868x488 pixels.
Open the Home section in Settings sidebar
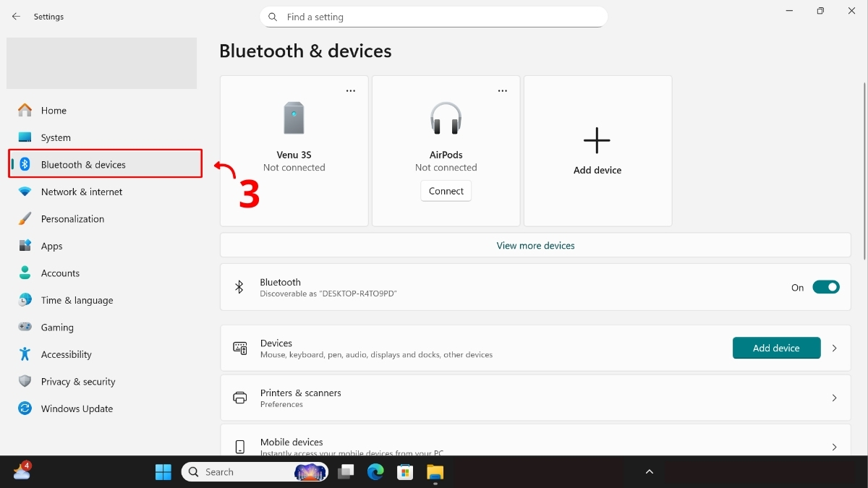(x=54, y=110)
